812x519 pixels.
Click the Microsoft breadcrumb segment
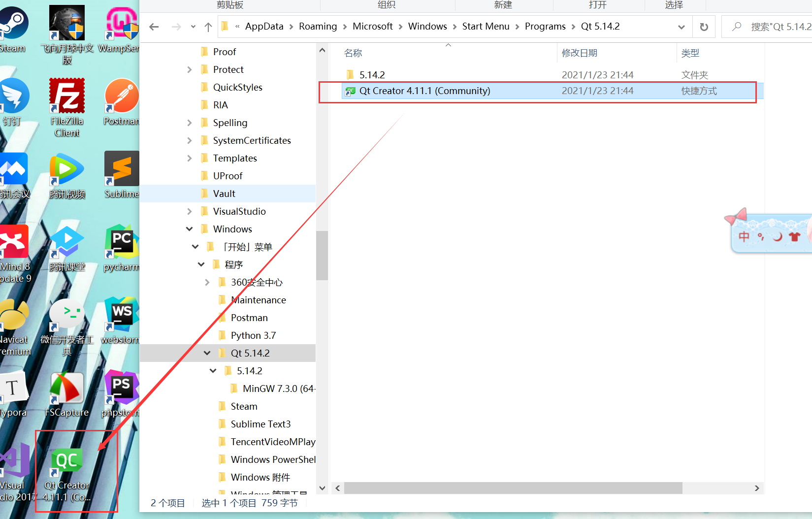click(x=373, y=27)
